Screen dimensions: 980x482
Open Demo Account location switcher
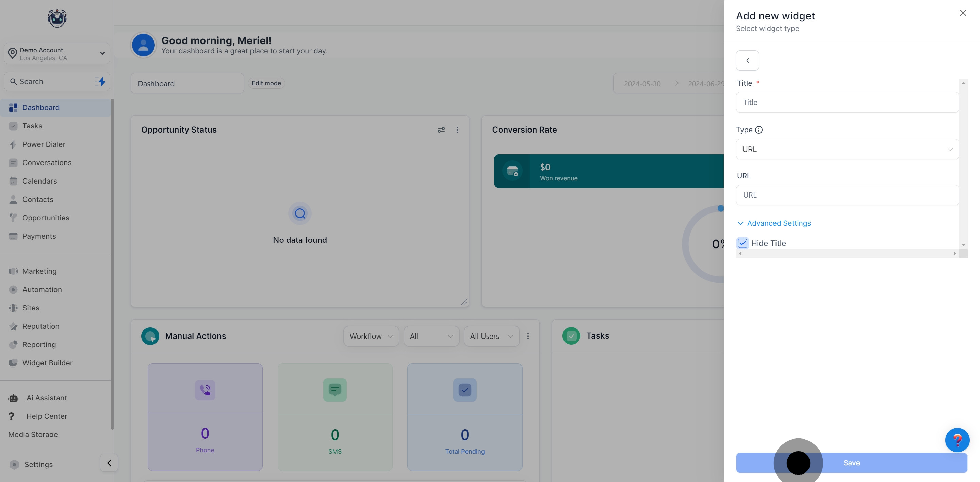click(57, 54)
